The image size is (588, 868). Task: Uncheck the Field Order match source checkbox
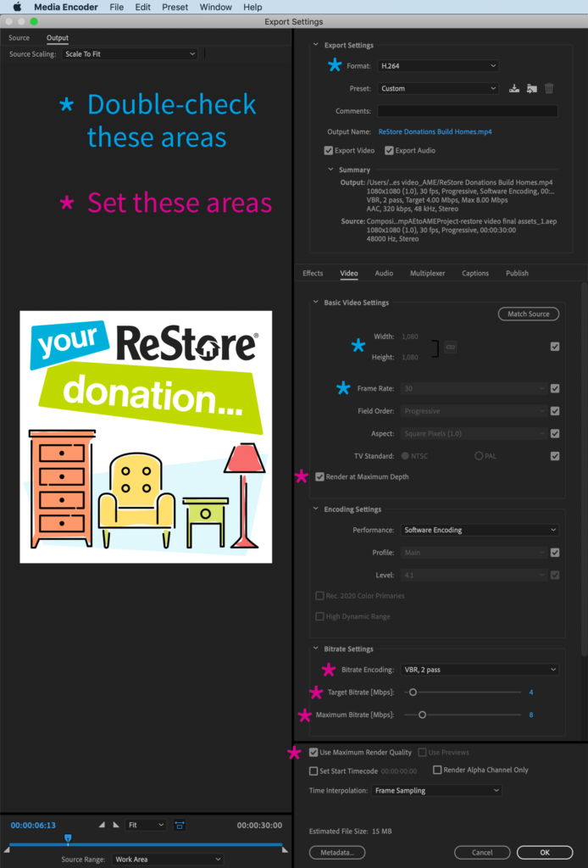click(x=555, y=411)
